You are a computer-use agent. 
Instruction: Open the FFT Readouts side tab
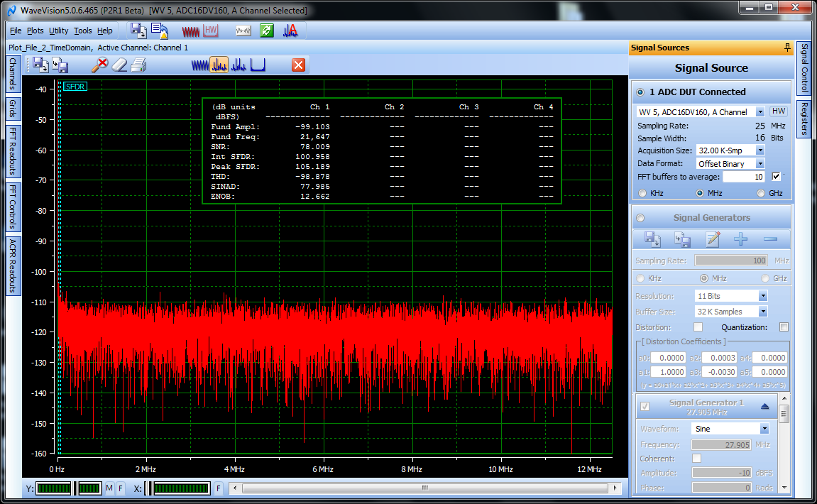click(13, 151)
